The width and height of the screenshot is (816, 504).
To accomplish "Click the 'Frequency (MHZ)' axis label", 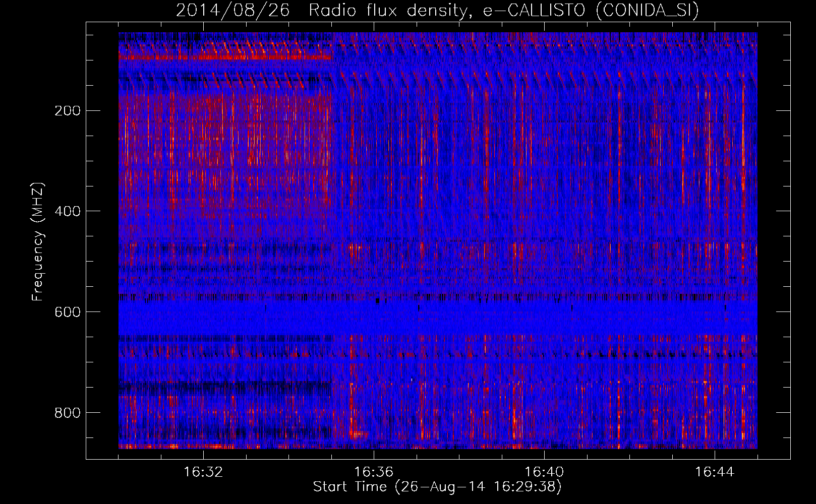I will (38, 241).
